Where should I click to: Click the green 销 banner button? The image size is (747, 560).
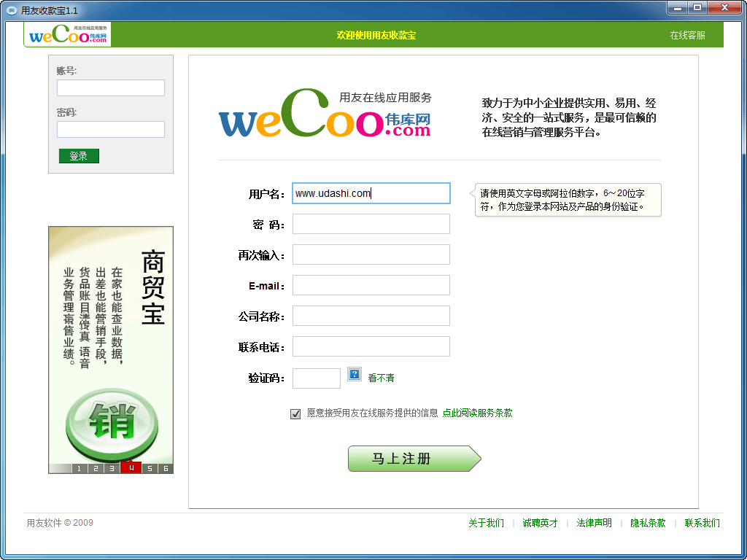112,424
